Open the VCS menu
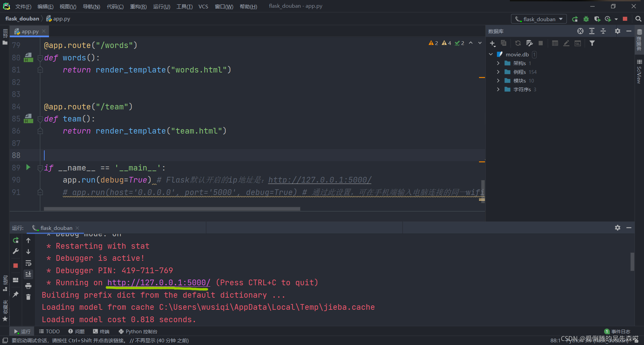644x345 pixels. [x=203, y=7]
